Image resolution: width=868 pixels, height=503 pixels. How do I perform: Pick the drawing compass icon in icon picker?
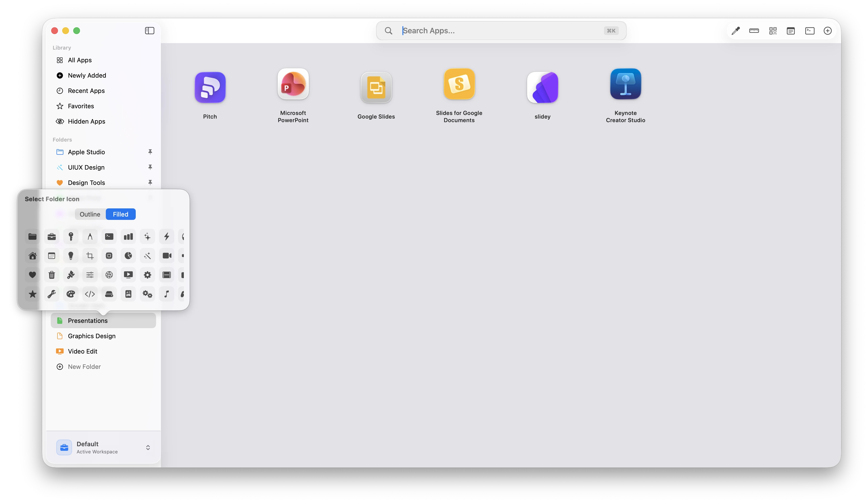[90, 236]
